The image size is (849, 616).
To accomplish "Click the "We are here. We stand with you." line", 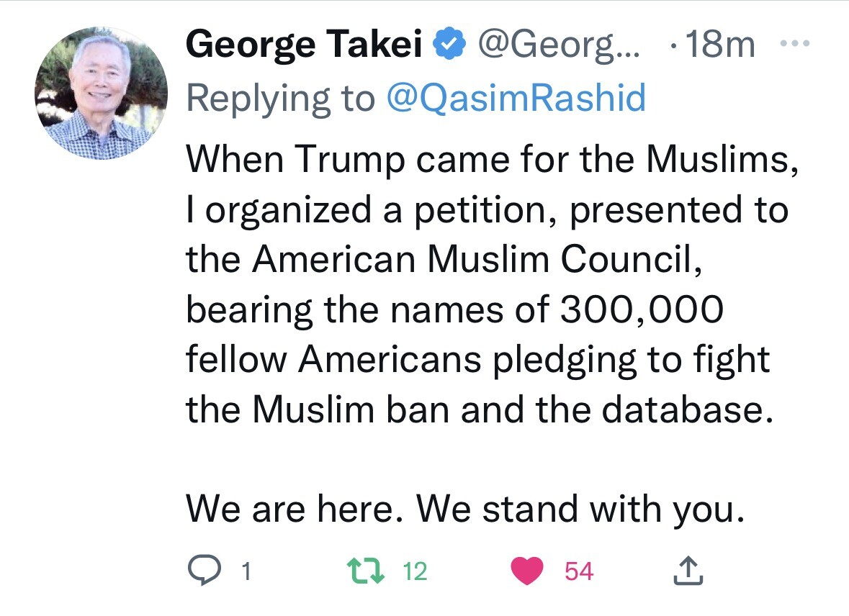I will [x=464, y=509].
